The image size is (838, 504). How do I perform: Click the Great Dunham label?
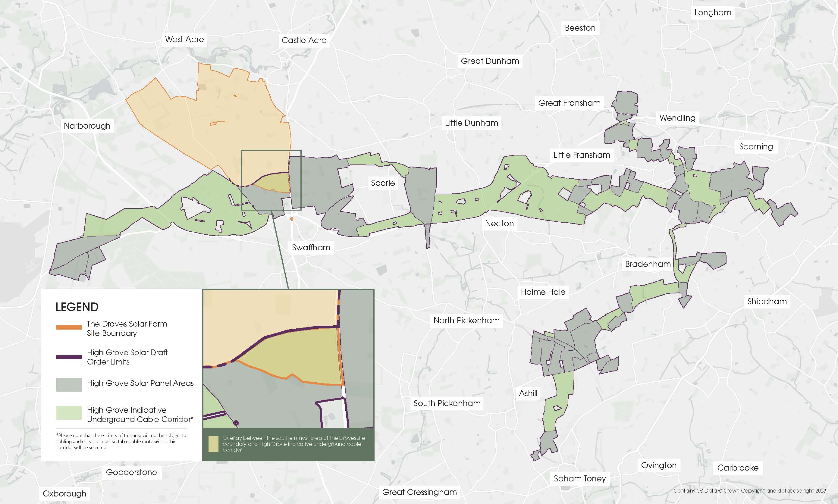tap(490, 61)
